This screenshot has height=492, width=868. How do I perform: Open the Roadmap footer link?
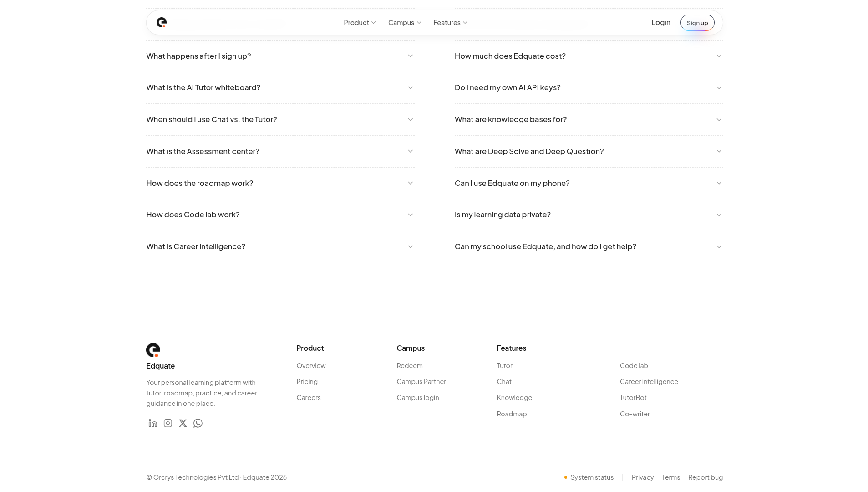pos(512,414)
